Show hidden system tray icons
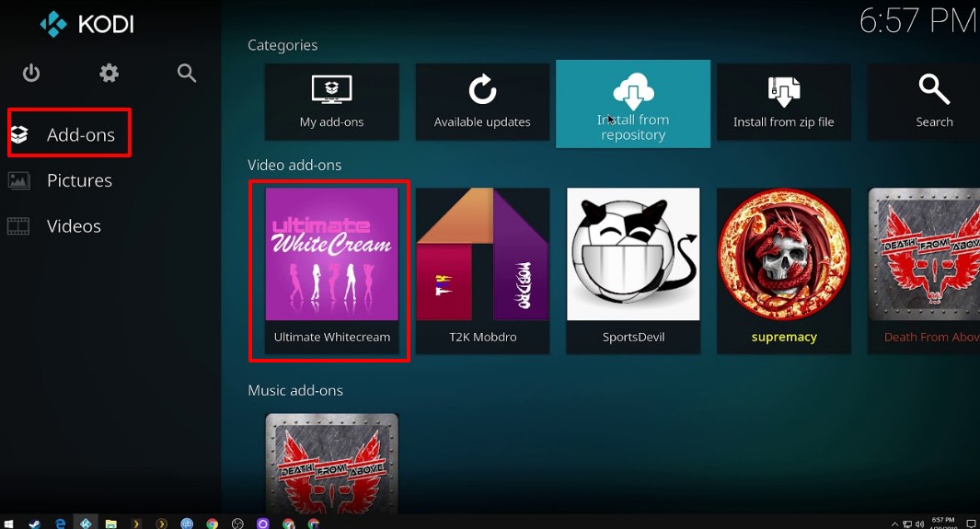This screenshot has height=529, width=980. [x=894, y=524]
